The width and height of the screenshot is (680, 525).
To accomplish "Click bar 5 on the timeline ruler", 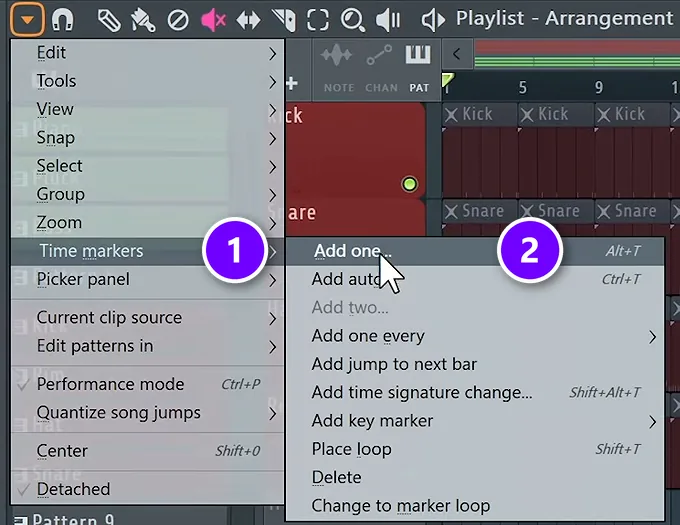I will point(523,88).
